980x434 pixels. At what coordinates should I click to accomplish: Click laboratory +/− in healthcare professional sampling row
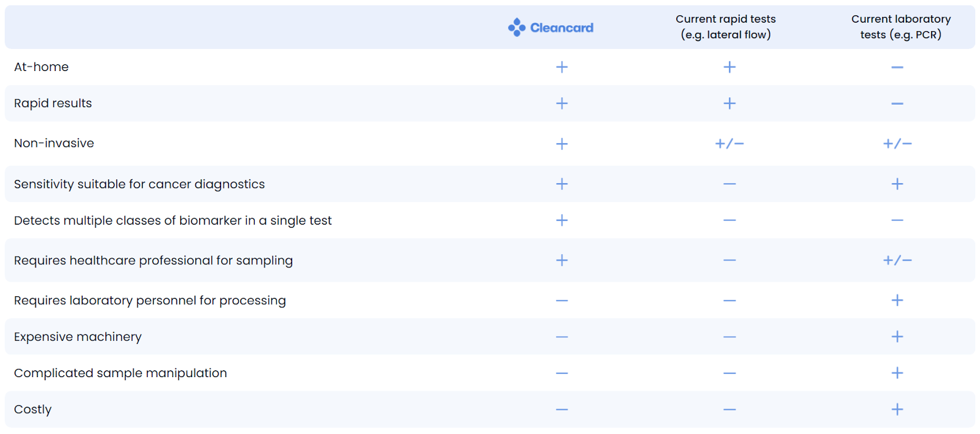[897, 261]
